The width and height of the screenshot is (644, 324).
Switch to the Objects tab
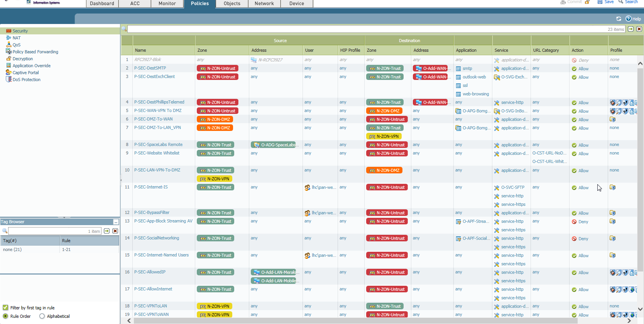pyautogui.click(x=232, y=3)
